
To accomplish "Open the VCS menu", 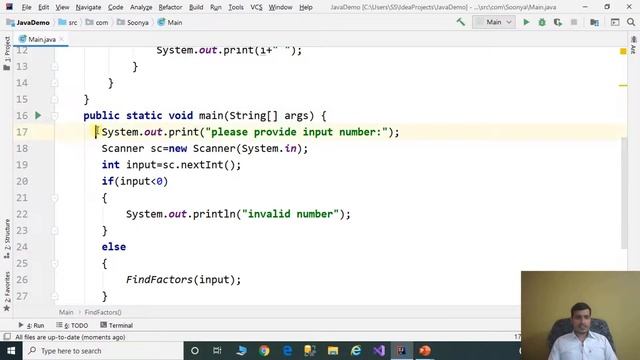I will tap(256, 7).
